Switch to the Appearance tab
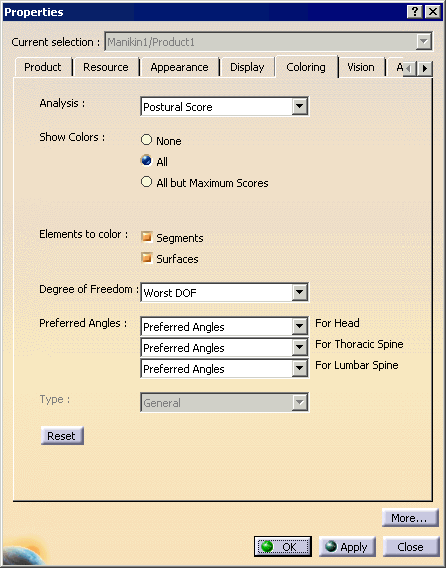This screenshot has width=446, height=568. [179, 67]
